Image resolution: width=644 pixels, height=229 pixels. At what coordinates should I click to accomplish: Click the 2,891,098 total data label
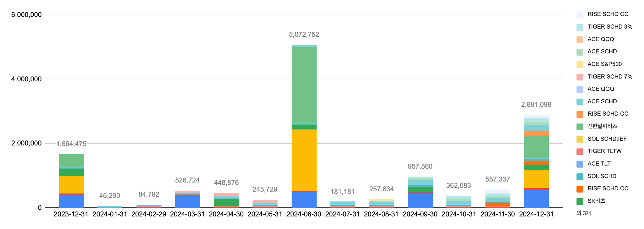(x=536, y=105)
